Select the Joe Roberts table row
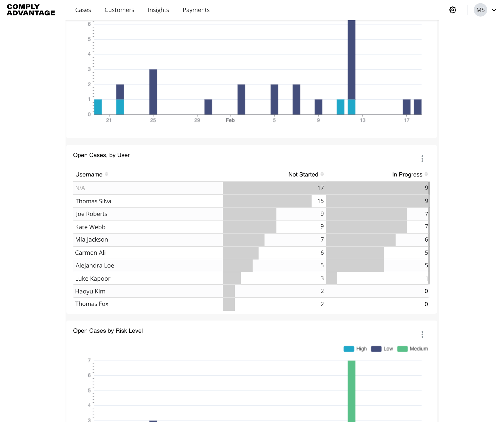The width and height of the screenshot is (504, 422). [x=251, y=214]
